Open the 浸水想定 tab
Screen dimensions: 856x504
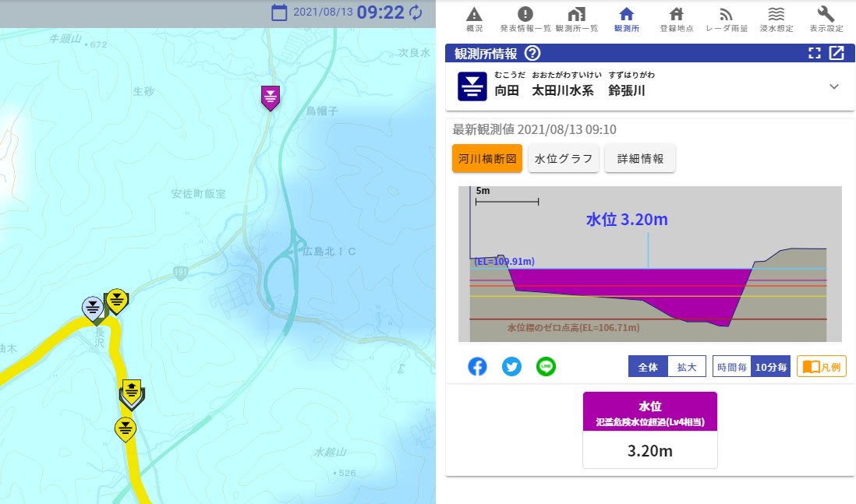click(776, 19)
